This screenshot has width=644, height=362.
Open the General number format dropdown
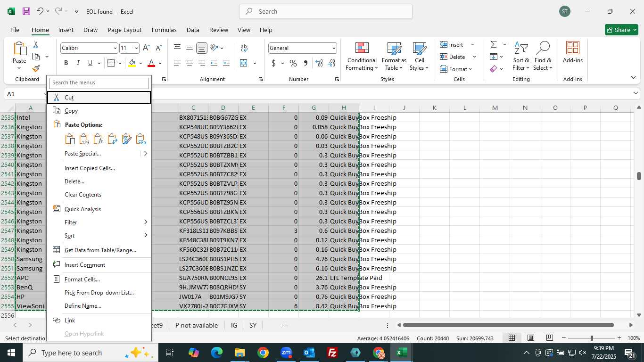(334, 48)
